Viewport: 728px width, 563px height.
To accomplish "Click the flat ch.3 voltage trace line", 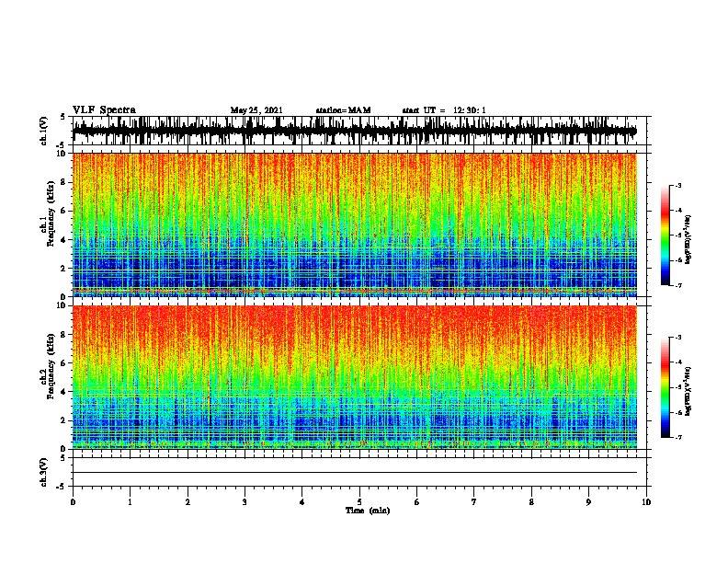I will (x=355, y=473).
